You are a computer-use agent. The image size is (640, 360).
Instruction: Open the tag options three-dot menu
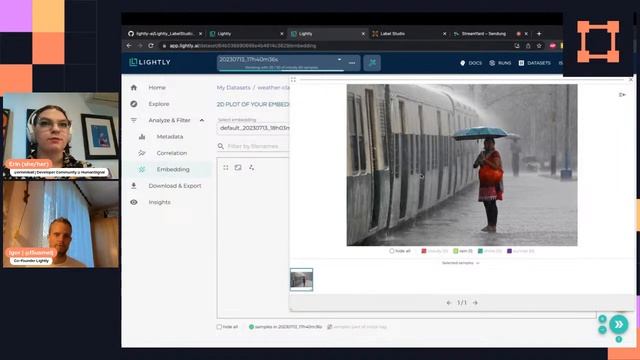click(x=352, y=63)
